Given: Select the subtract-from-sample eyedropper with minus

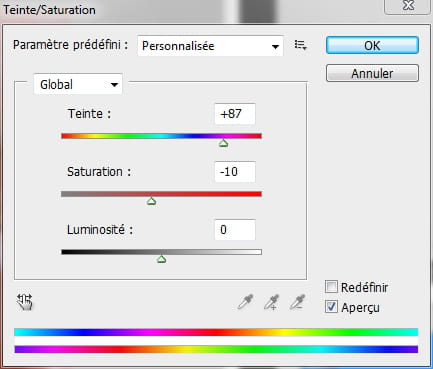Looking at the screenshot, I should (297, 302).
